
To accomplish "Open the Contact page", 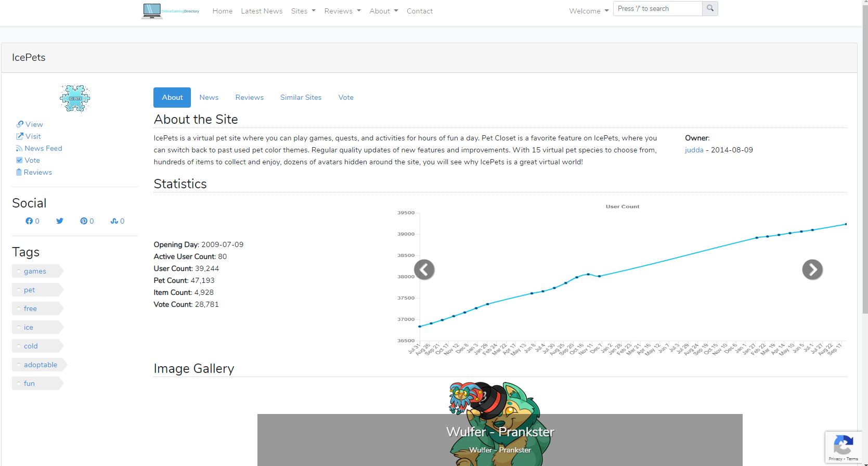I will click(420, 11).
